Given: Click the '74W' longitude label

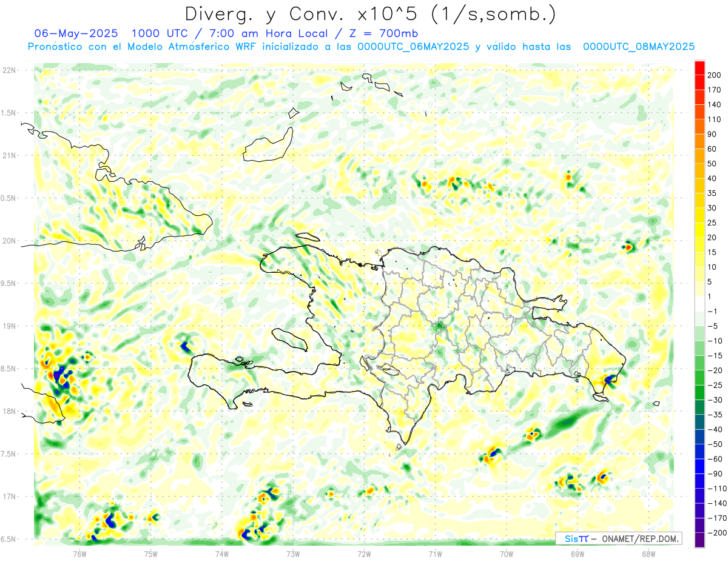Looking at the screenshot, I should (222, 554).
